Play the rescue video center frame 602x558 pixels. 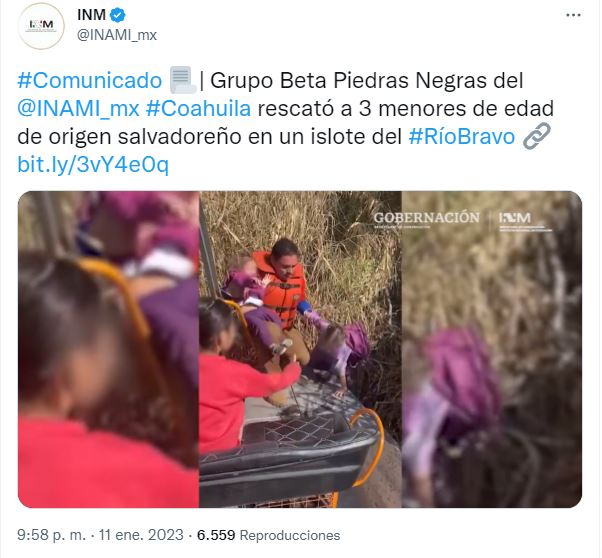tap(300, 349)
